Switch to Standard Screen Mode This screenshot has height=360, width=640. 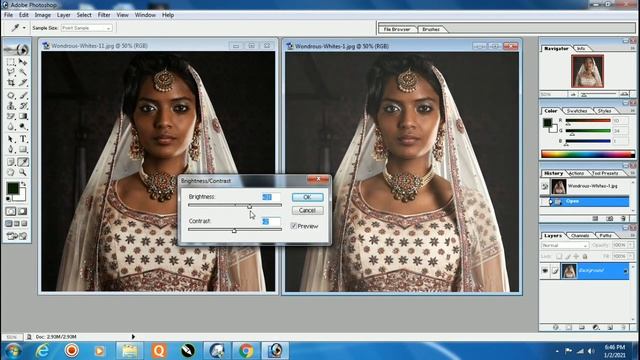9,224
